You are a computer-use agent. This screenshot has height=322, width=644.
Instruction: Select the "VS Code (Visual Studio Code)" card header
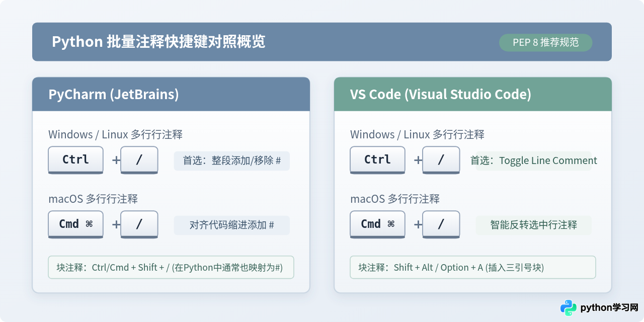pyautogui.click(x=473, y=94)
